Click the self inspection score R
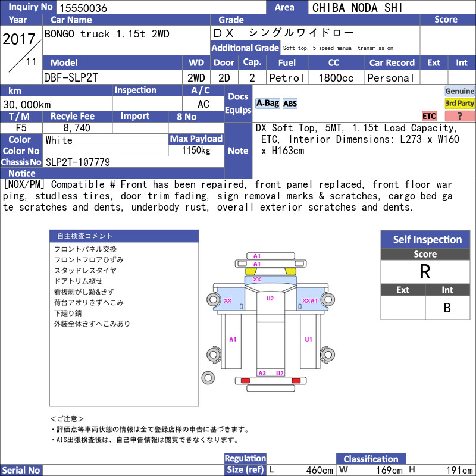The image size is (476, 476). [x=425, y=271]
